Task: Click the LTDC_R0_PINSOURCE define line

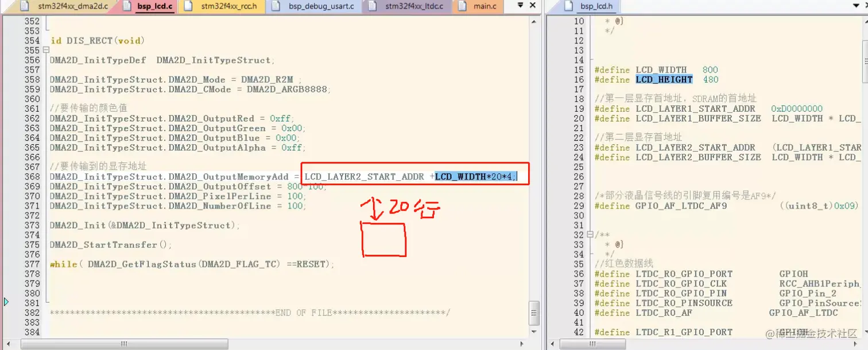Action: coord(727,304)
